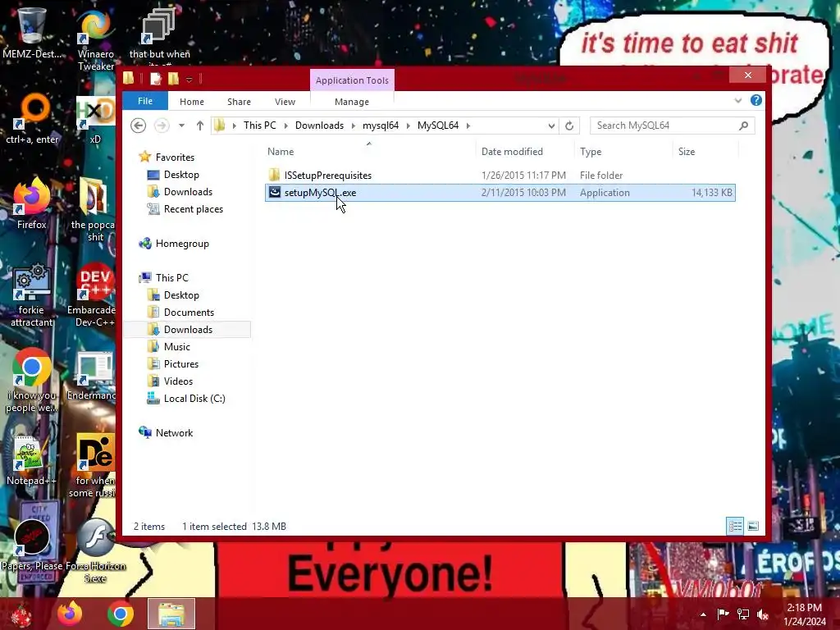Open the File menu tab
The width and height of the screenshot is (840, 630).
145,101
